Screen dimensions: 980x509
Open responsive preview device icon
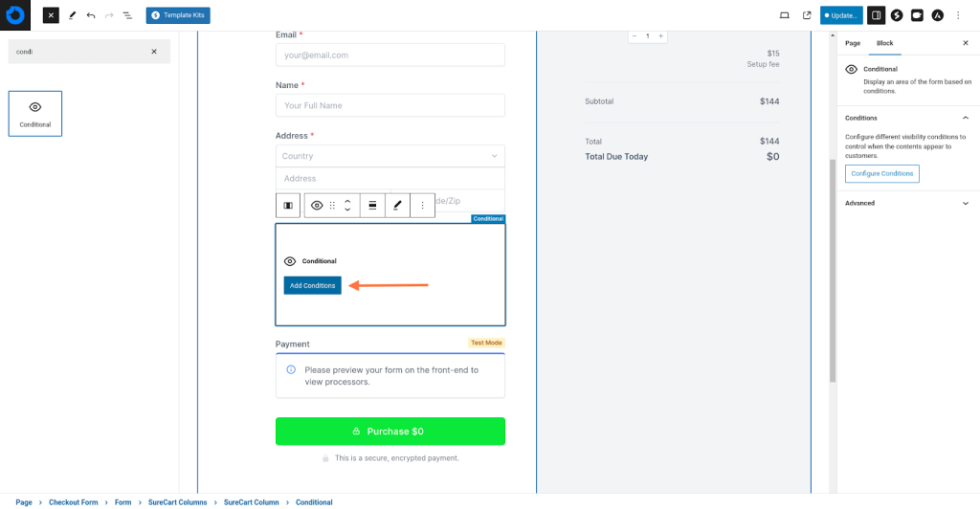coord(785,15)
